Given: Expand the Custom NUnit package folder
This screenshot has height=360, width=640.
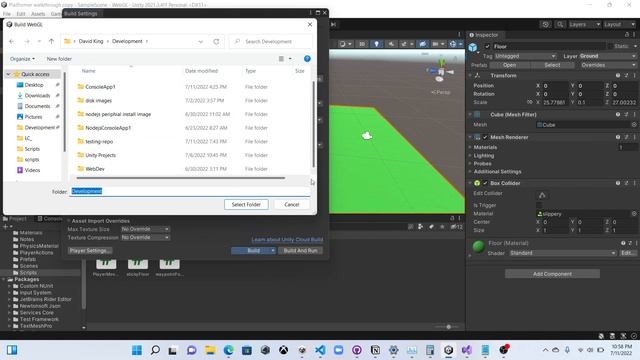Looking at the screenshot, I should click(10, 286).
